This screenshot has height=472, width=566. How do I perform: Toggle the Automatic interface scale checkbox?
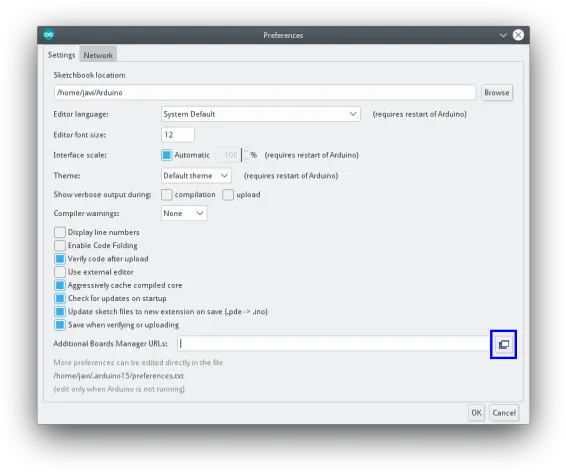166,155
